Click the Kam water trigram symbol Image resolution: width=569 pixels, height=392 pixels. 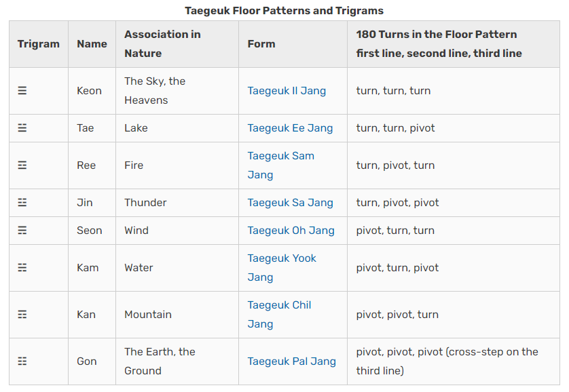[22, 268]
